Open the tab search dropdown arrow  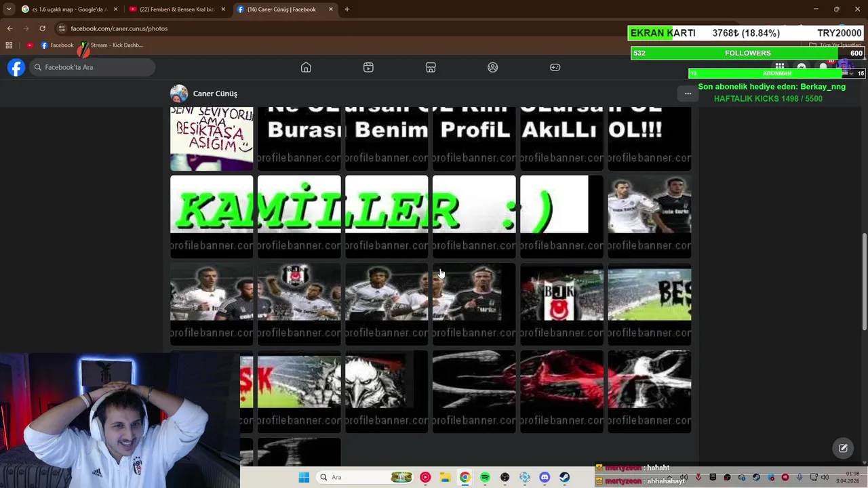tap(8, 9)
